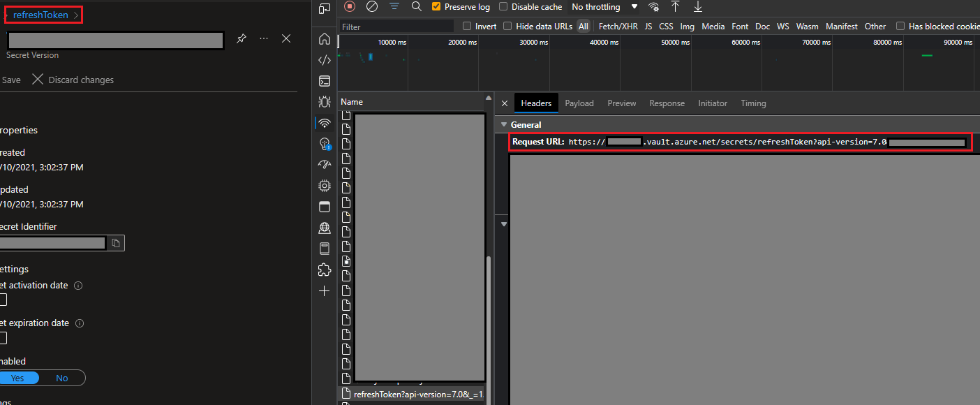Filter requests by Font type

[x=740, y=27]
